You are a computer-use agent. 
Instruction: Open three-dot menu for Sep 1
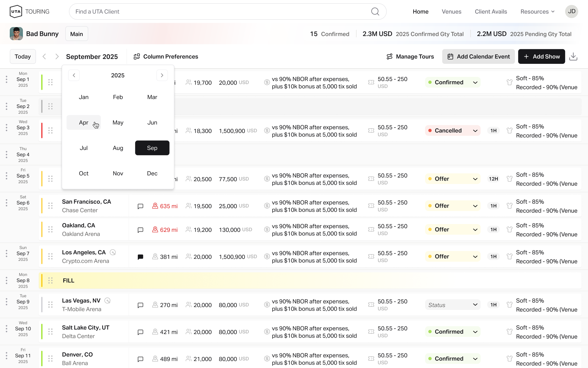pyautogui.click(x=7, y=79)
